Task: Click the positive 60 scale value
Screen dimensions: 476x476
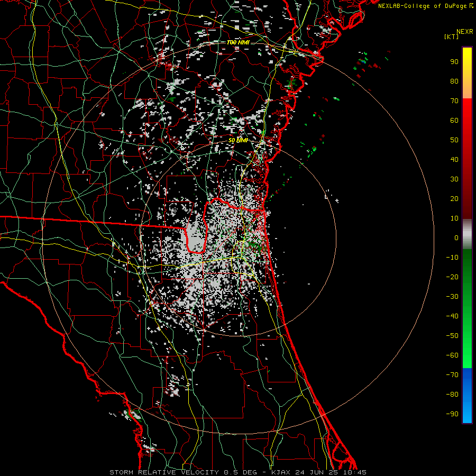Action: coord(454,121)
